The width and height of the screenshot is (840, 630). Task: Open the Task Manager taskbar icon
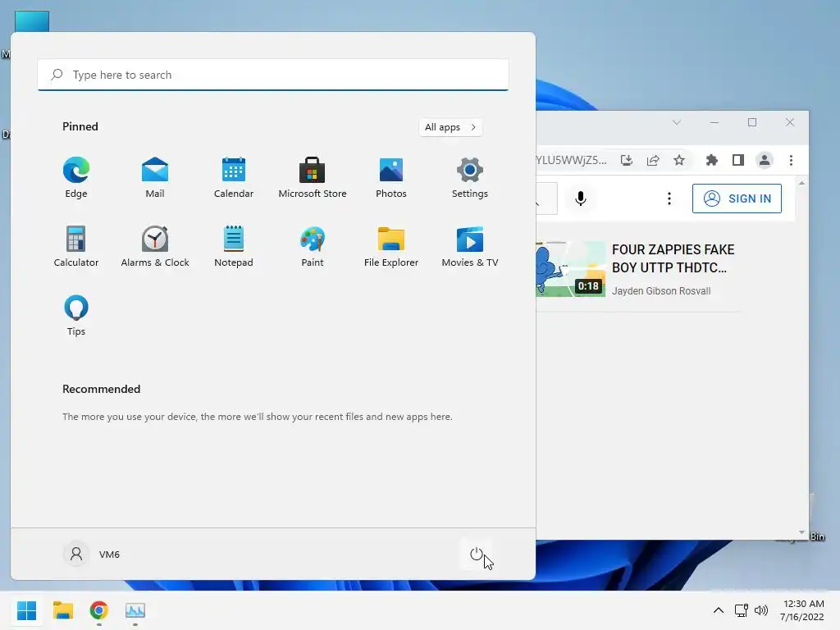point(135,610)
